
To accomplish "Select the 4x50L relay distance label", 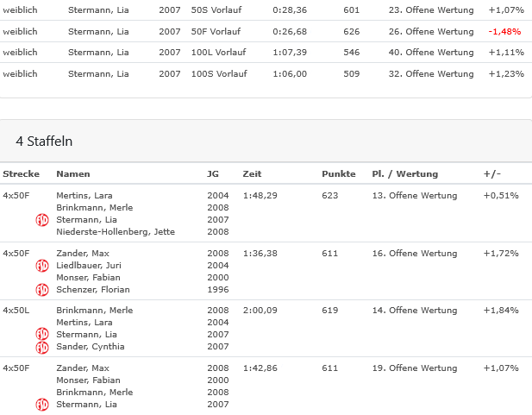I will click(x=16, y=311).
